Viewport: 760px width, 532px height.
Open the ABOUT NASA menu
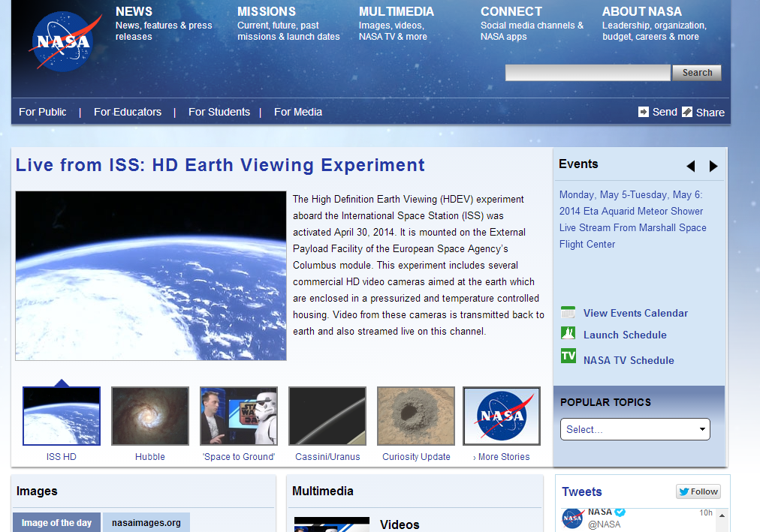point(642,11)
